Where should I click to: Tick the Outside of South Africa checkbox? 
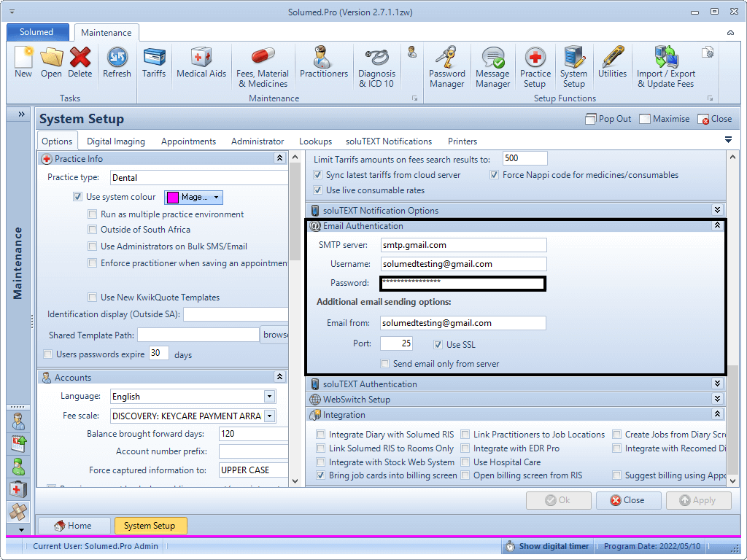(93, 230)
